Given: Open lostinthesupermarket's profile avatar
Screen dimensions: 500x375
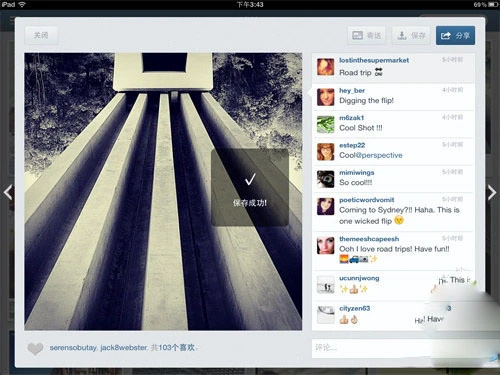Looking at the screenshot, I should point(325,67).
